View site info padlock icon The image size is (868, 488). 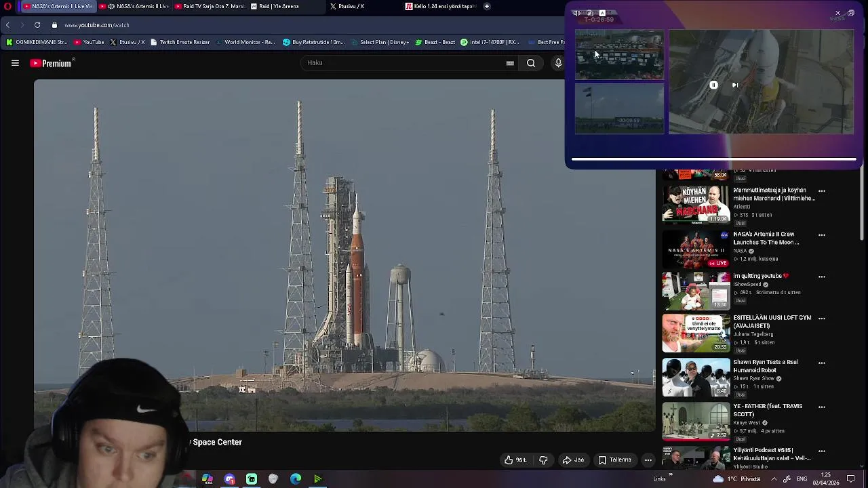click(x=55, y=25)
